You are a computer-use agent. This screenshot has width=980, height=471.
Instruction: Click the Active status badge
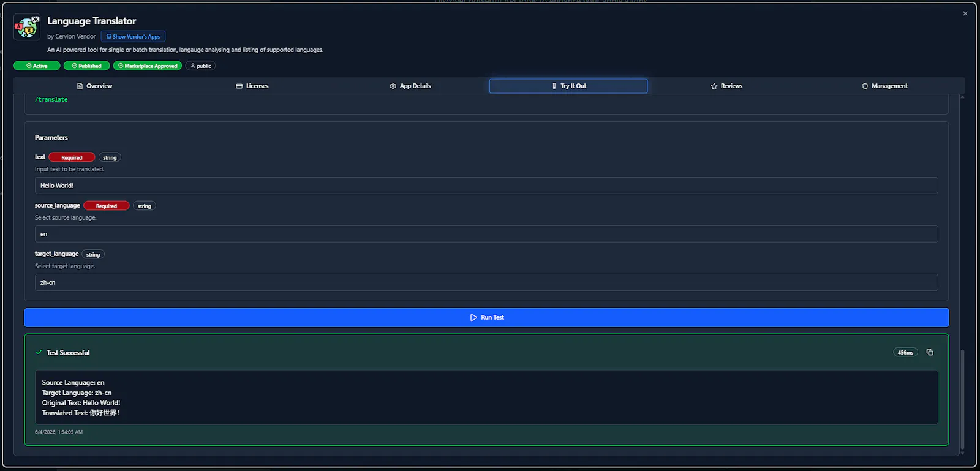coord(37,66)
